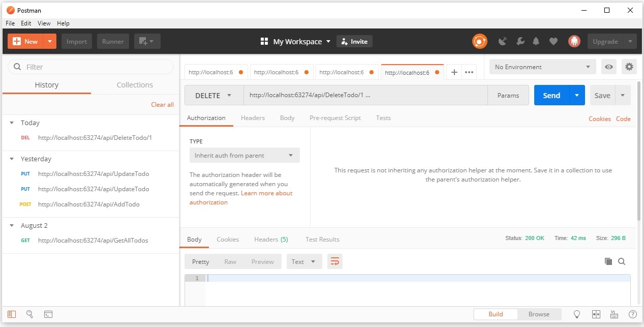Switch to the Collections tab
This screenshot has width=644, height=327.
coord(135,85)
